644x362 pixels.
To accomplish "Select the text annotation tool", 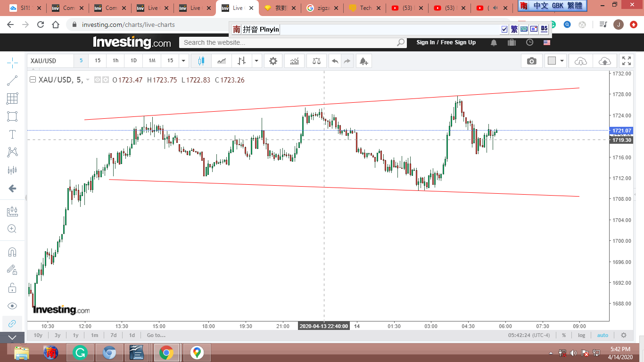I will pos(12,134).
